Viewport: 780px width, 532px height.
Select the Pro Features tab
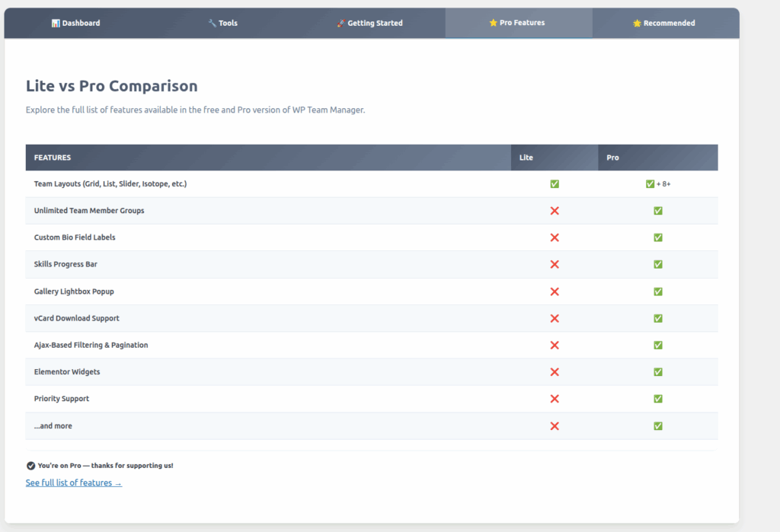[517, 23]
